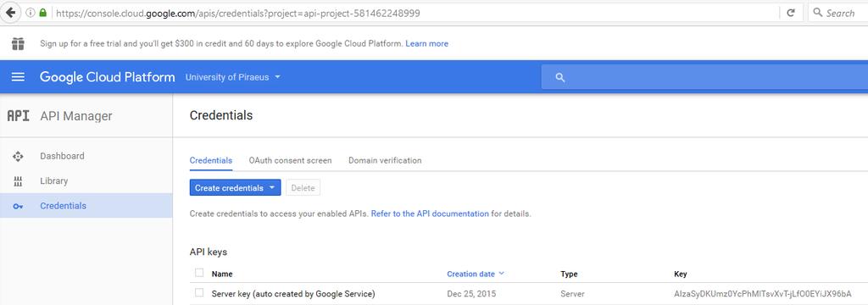Image resolution: width=868 pixels, height=305 pixels.
Task: Click the Delete button
Action: pos(303,187)
